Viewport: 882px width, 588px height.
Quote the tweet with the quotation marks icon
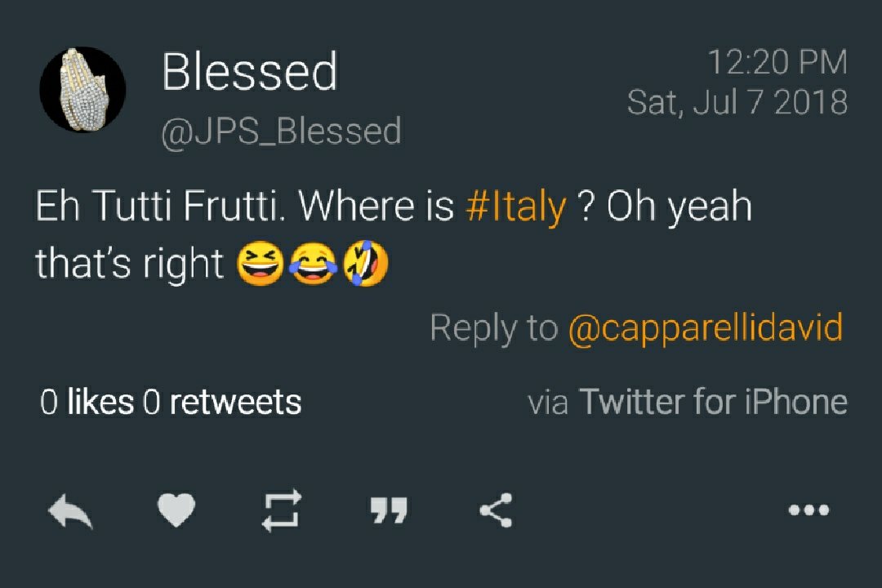point(389,512)
